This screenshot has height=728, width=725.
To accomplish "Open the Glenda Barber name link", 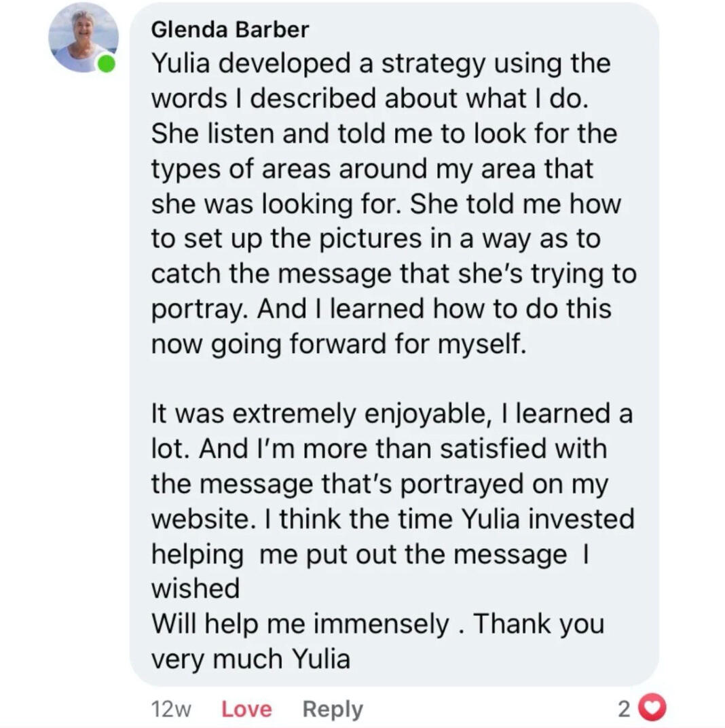I will pyautogui.click(x=229, y=30).
